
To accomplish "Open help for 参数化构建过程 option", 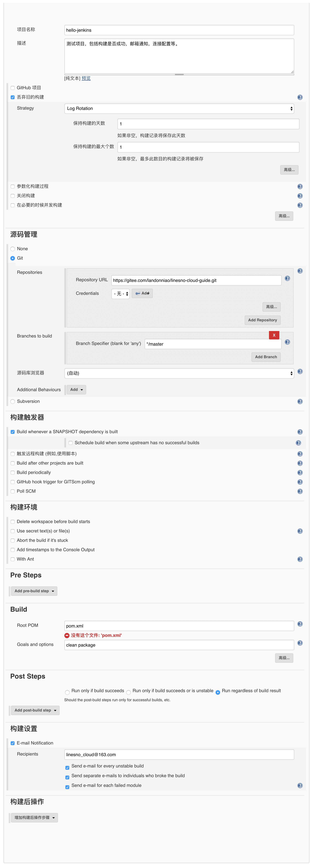I will click(x=300, y=187).
